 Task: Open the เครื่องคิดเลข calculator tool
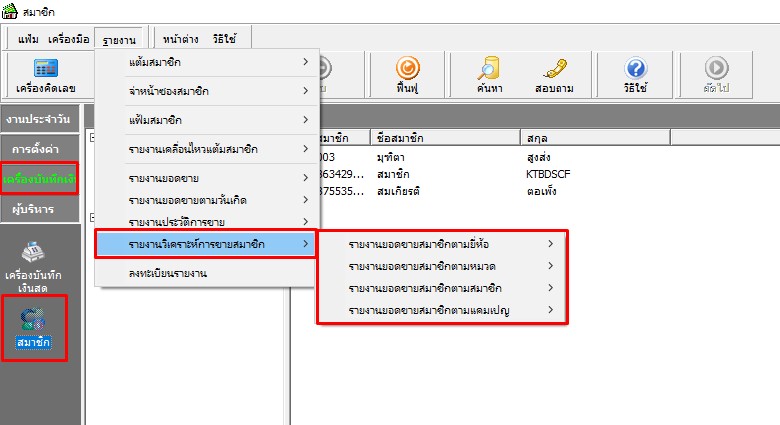[x=47, y=76]
